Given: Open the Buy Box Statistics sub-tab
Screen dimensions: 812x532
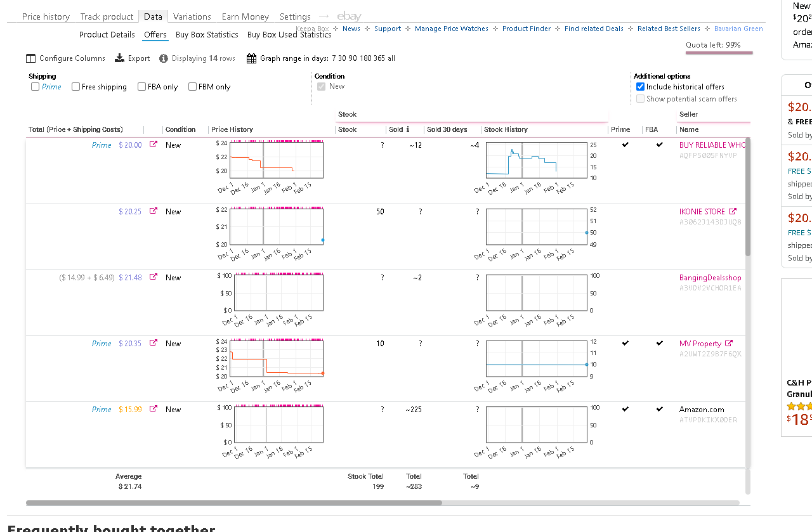Looking at the screenshot, I should [207, 35].
